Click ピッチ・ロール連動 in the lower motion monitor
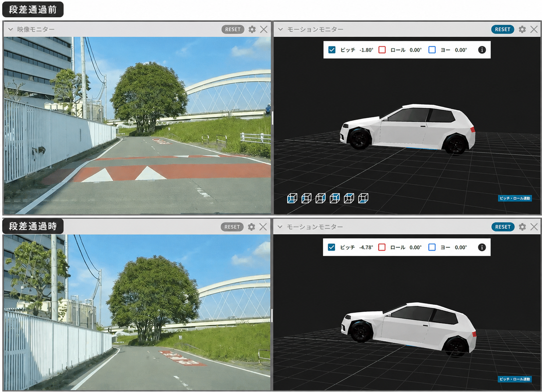The image size is (542, 392). [515, 379]
